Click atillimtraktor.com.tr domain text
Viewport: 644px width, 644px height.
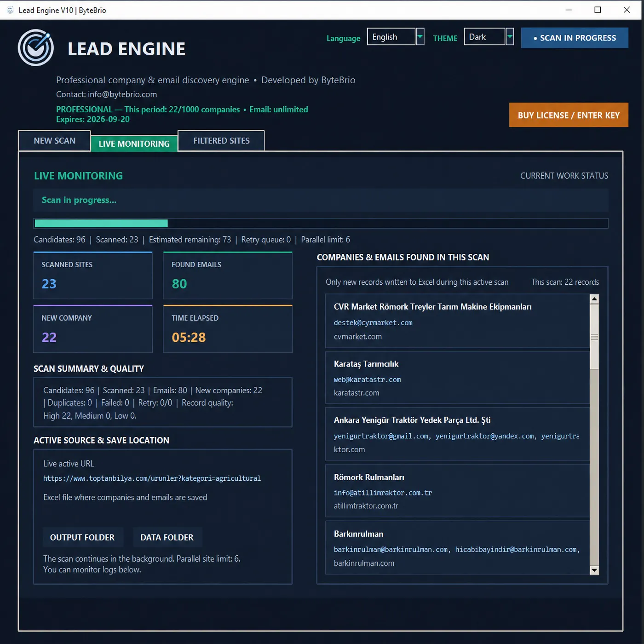point(366,506)
